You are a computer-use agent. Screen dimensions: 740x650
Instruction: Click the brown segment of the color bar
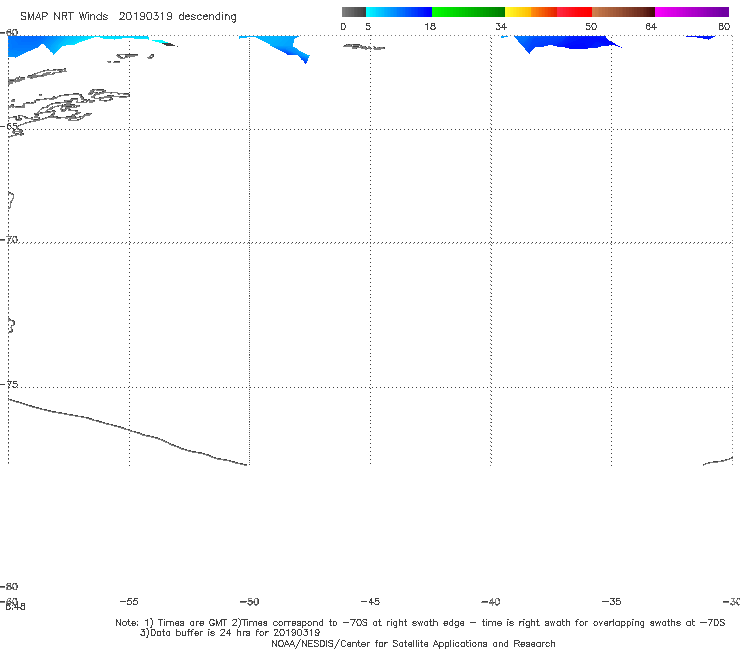(x=623, y=12)
